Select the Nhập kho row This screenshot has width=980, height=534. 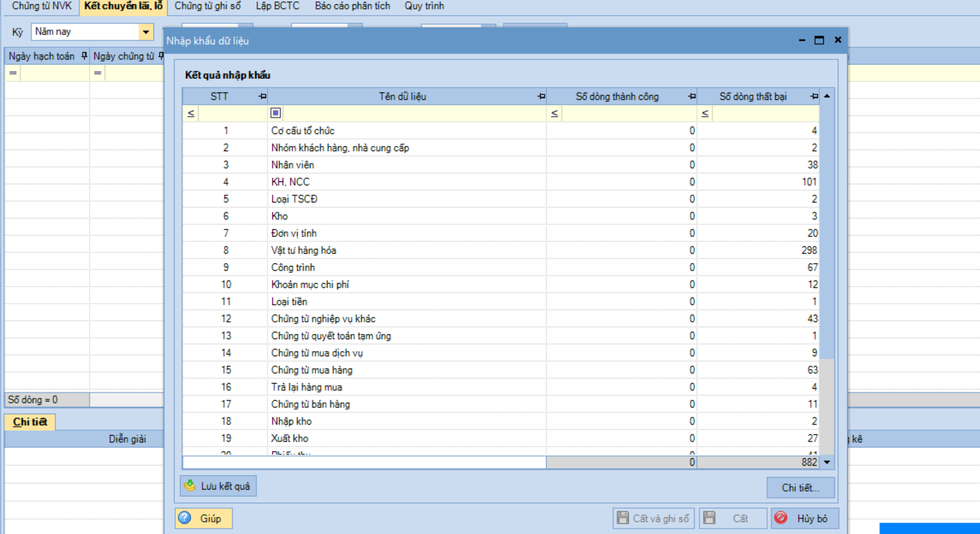click(x=501, y=421)
